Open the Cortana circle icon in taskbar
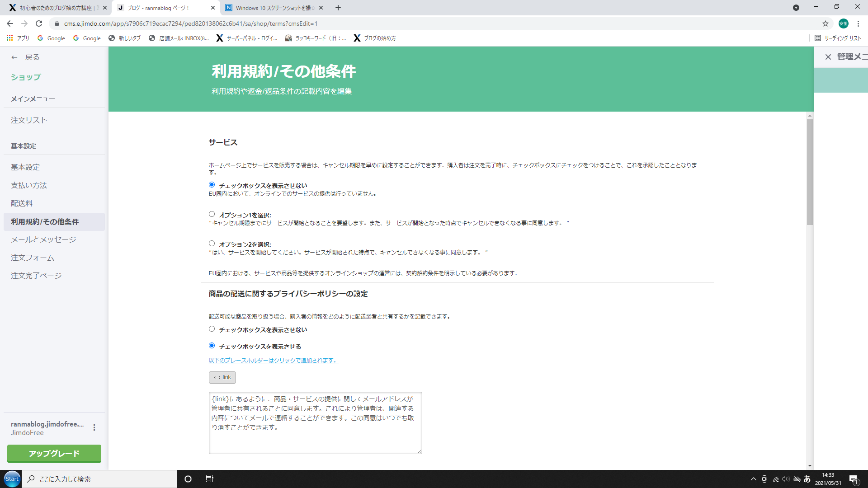 [x=188, y=479]
